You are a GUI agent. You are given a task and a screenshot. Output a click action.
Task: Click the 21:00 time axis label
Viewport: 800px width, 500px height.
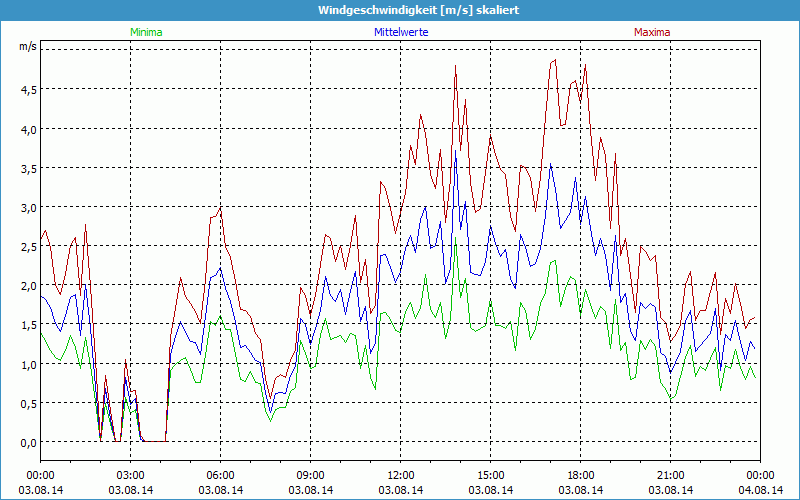[671, 475]
